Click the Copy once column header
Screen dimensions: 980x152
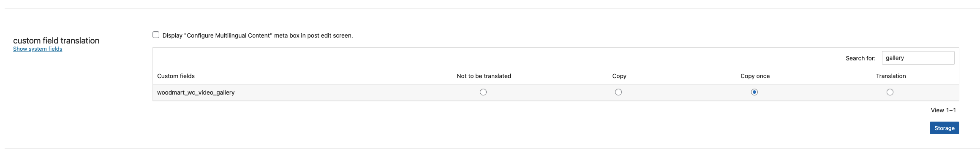[x=755, y=76]
